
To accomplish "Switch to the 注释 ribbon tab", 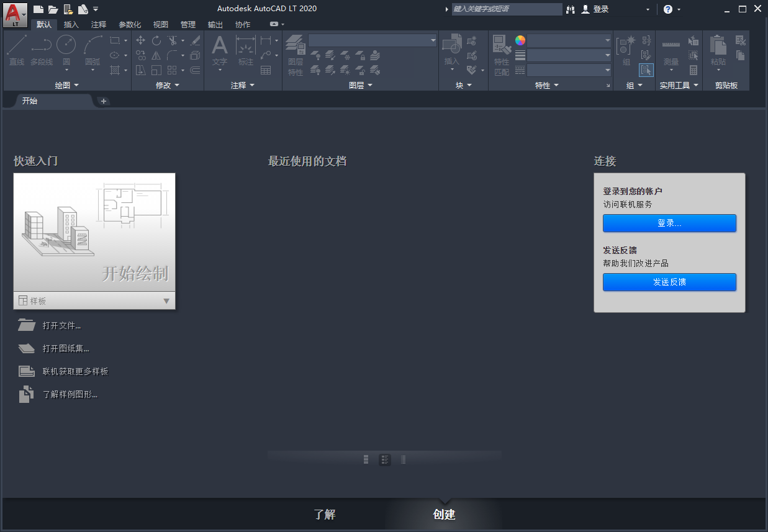I will tap(98, 25).
